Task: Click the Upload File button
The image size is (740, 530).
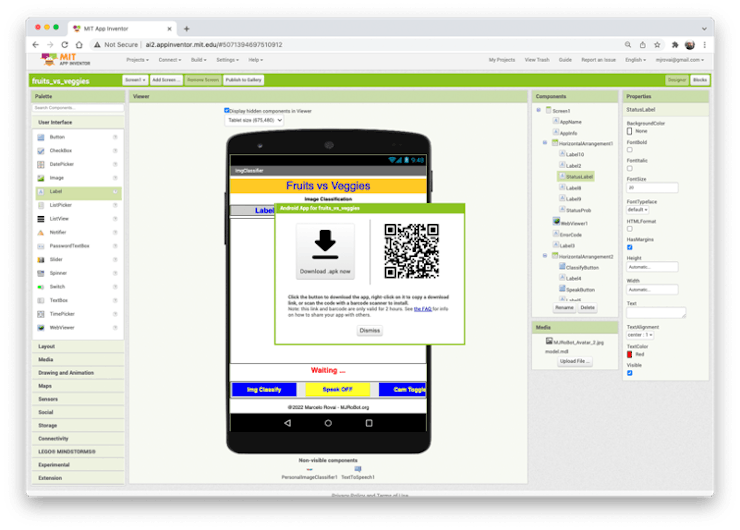Action: pos(575,362)
